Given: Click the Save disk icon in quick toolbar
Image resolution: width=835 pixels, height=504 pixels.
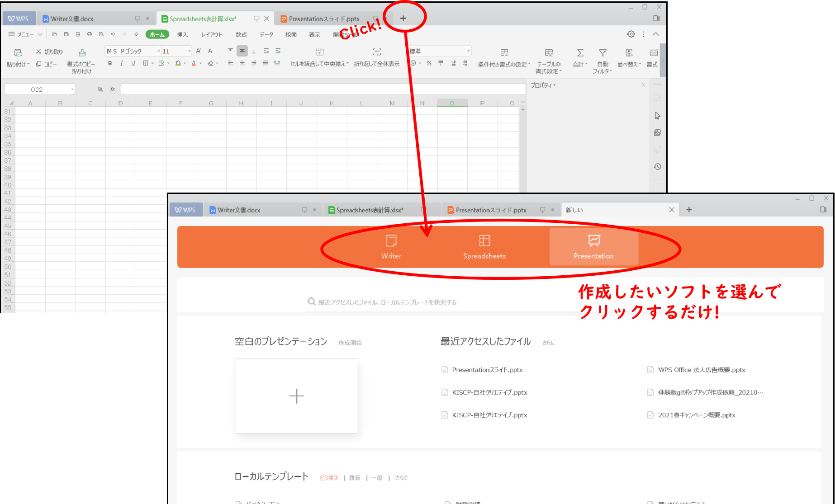Looking at the screenshot, I should pos(66,34).
